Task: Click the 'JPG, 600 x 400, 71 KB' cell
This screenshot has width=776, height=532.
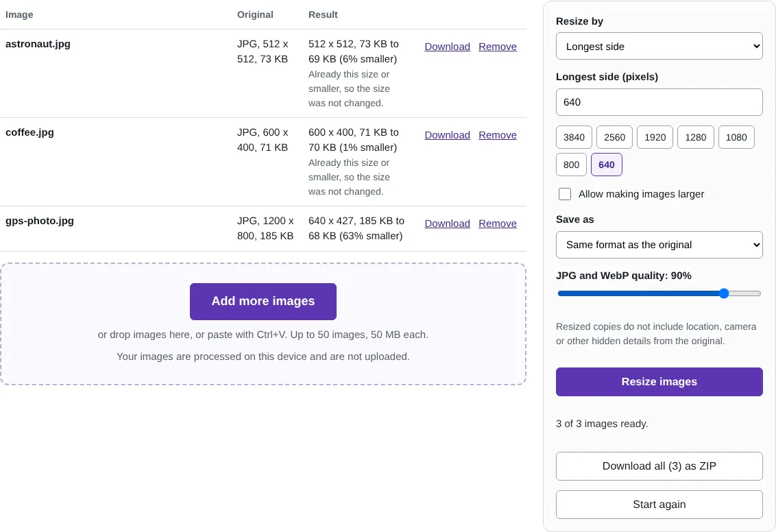Action: point(263,140)
